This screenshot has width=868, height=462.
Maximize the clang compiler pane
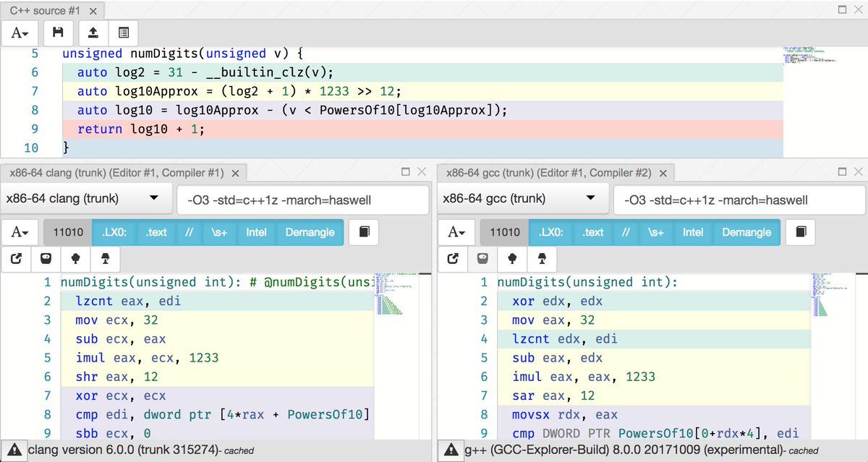407,172
